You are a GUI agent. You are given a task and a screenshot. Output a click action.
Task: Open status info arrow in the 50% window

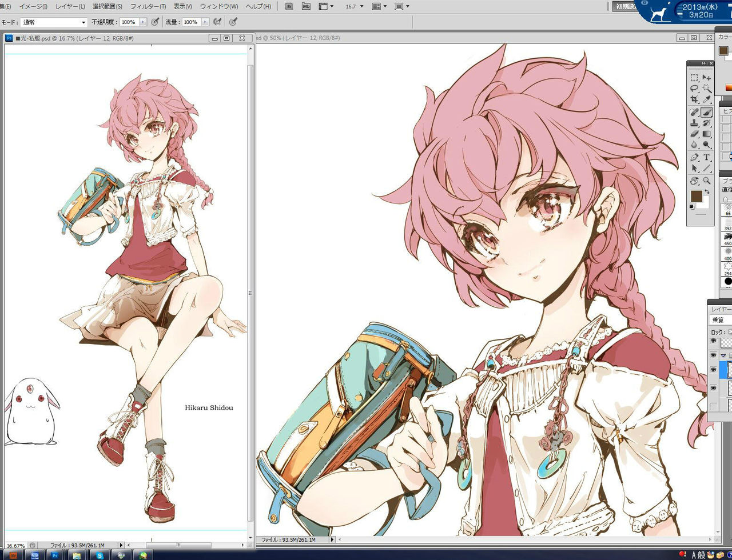click(332, 539)
